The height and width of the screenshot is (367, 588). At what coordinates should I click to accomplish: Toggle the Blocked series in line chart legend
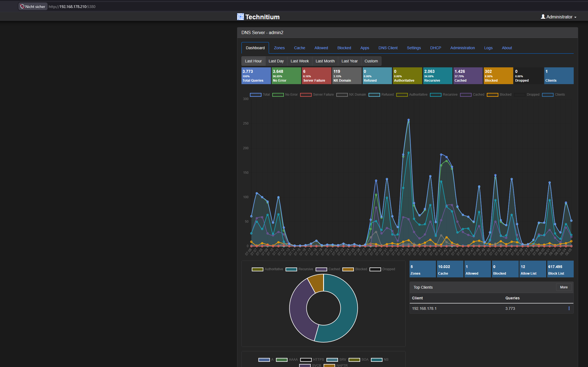499,95
